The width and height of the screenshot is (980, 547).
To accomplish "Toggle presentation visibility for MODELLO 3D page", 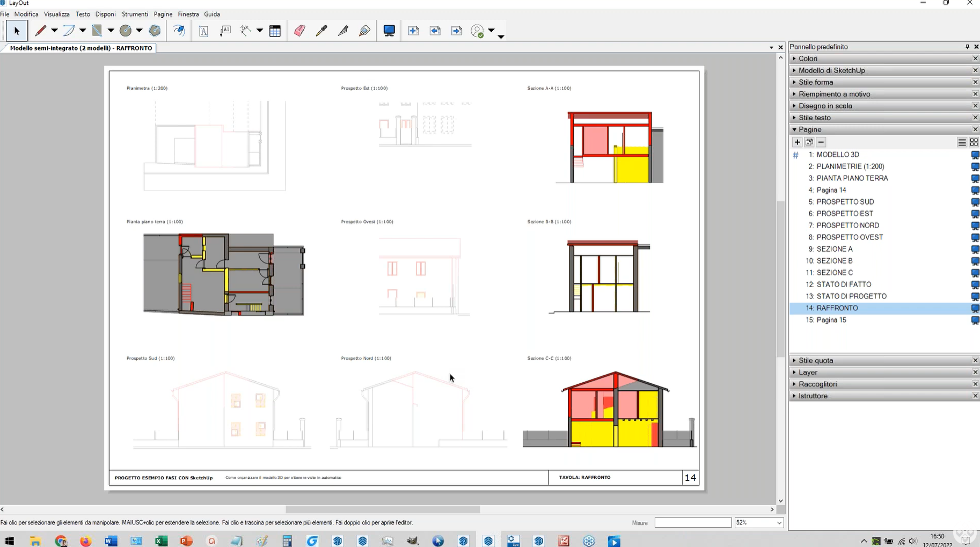I will pyautogui.click(x=975, y=155).
